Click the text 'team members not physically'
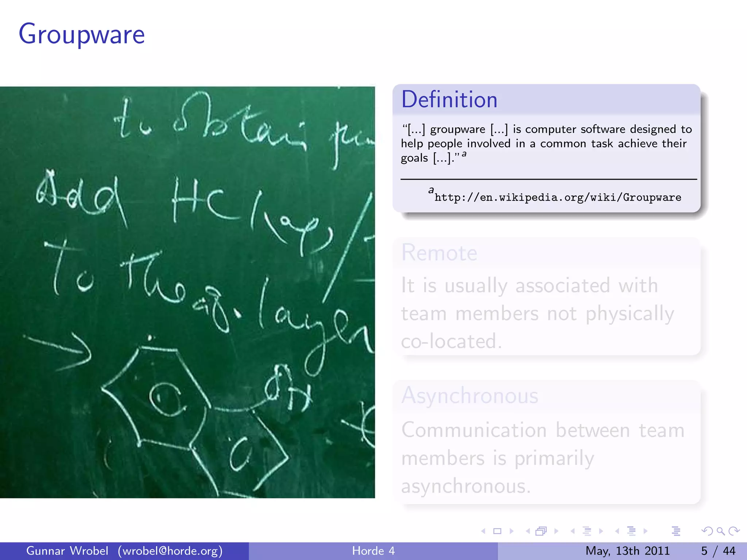The image size is (747, 560). click(x=538, y=314)
